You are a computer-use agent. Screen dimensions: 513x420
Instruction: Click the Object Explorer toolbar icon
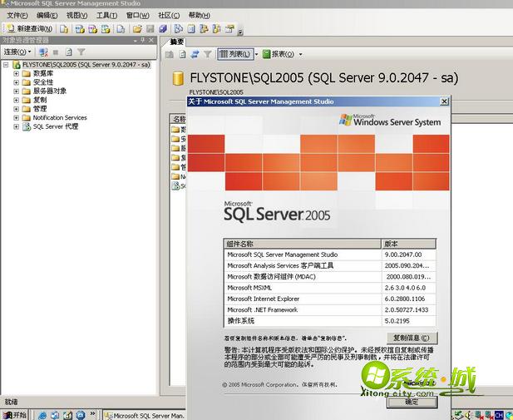tap(204, 29)
